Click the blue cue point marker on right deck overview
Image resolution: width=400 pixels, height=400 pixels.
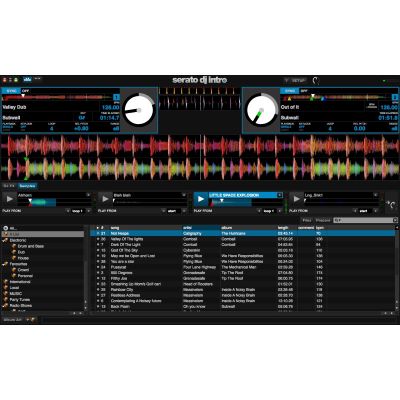(x=322, y=99)
